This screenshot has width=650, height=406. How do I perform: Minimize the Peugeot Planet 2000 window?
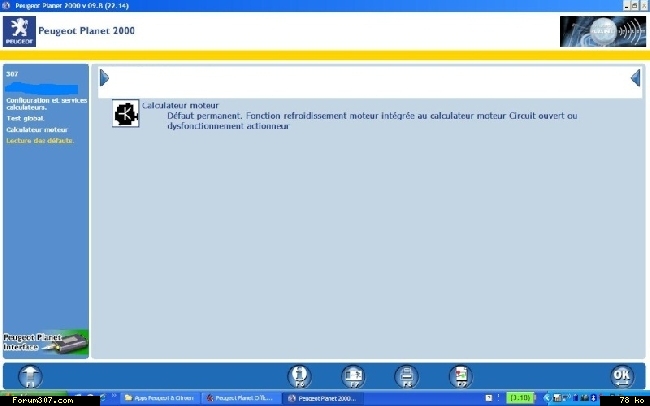(x=626, y=6)
